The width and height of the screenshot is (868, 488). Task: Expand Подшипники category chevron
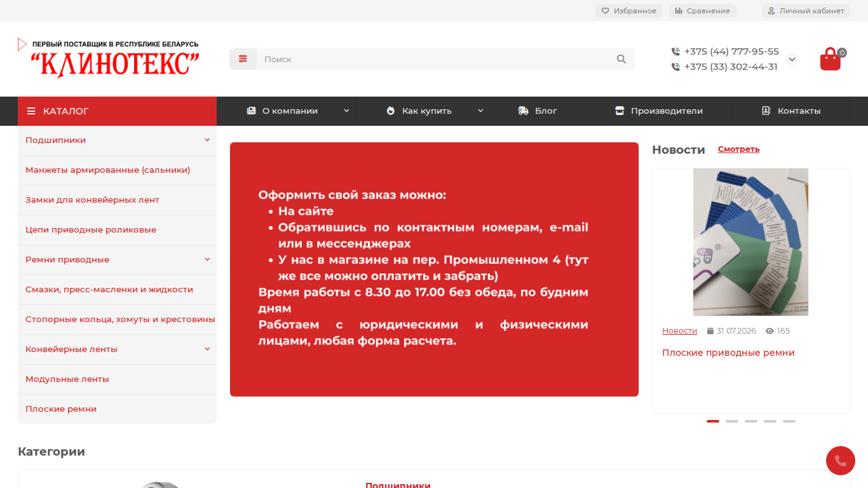(207, 140)
